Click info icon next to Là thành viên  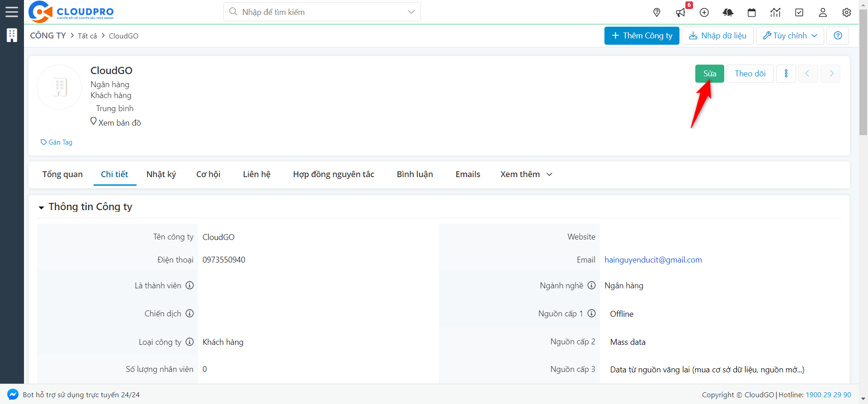(x=190, y=286)
